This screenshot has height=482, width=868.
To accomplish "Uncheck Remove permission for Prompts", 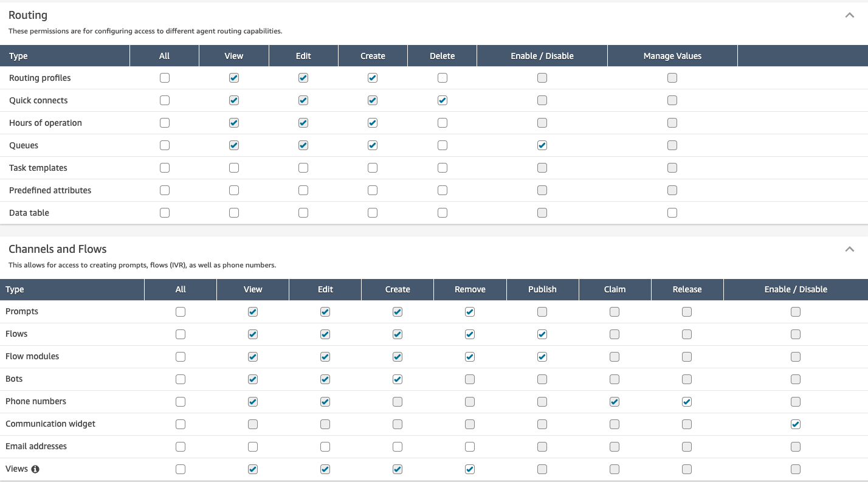I will pyautogui.click(x=470, y=312).
